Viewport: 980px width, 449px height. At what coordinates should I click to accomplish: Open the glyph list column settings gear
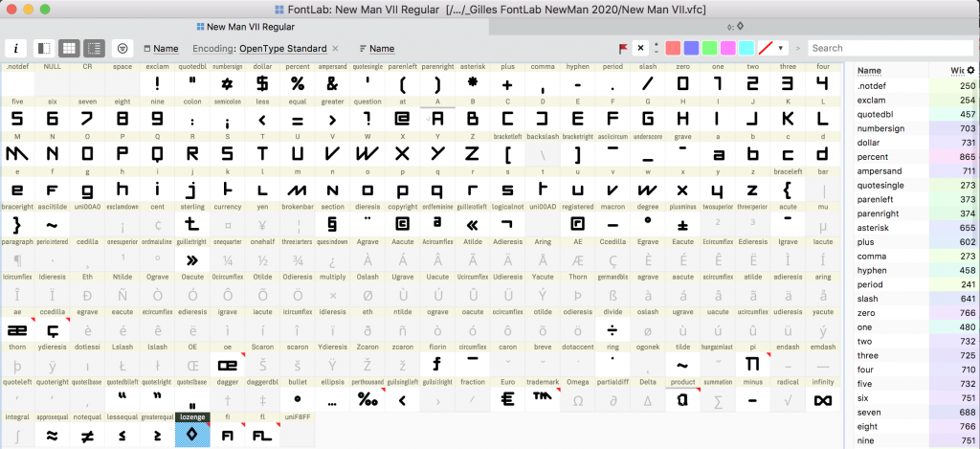pos(971,70)
